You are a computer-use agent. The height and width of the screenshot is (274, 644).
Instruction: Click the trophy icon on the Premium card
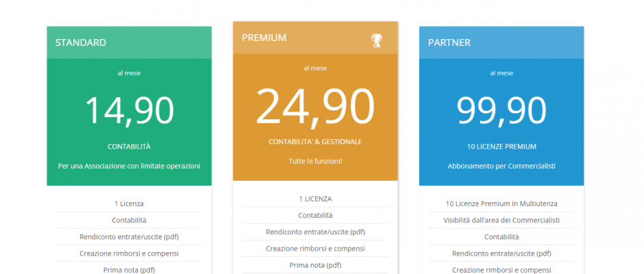tap(377, 40)
